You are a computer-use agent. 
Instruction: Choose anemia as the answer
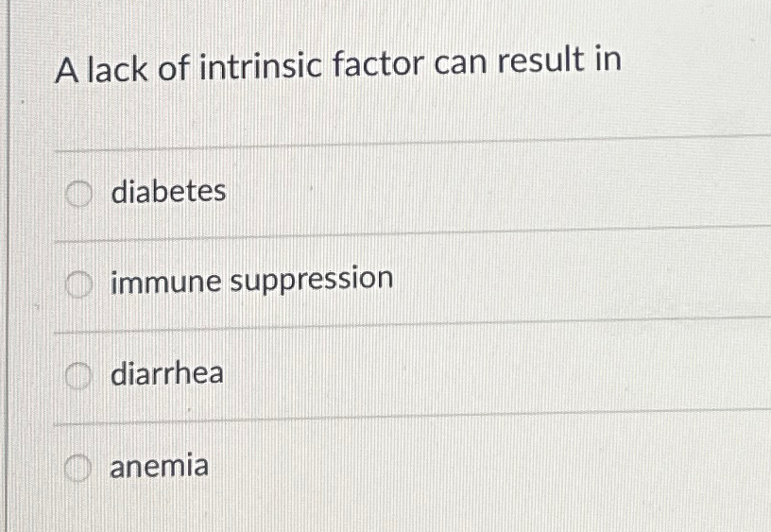[77, 467]
